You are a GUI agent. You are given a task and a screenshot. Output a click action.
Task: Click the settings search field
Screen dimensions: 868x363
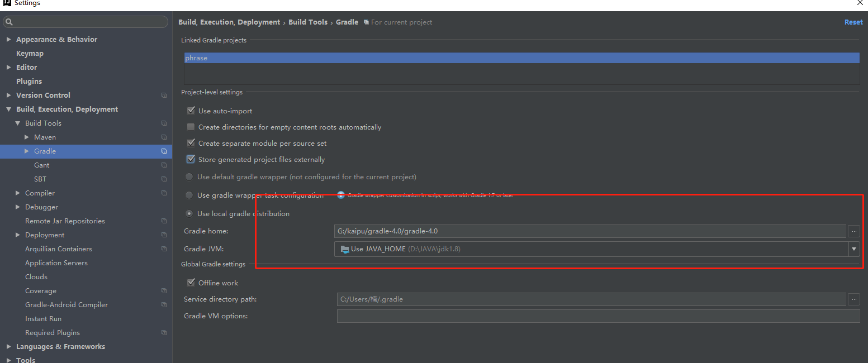click(x=86, y=22)
